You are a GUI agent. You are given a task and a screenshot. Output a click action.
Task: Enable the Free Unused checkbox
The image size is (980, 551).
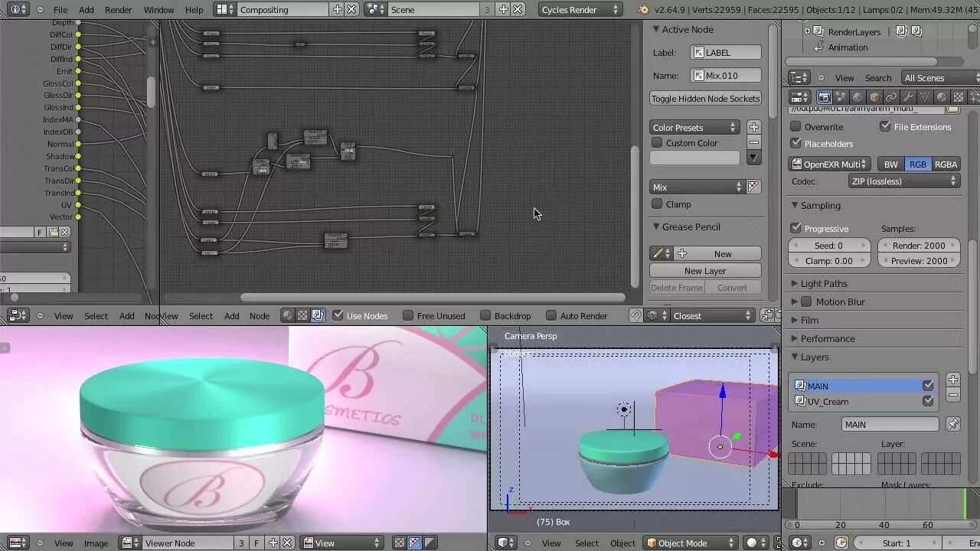pyautogui.click(x=409, y=315)
